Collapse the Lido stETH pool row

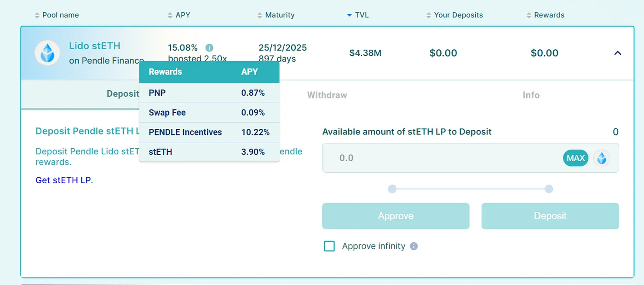click(x=618, y=53)
